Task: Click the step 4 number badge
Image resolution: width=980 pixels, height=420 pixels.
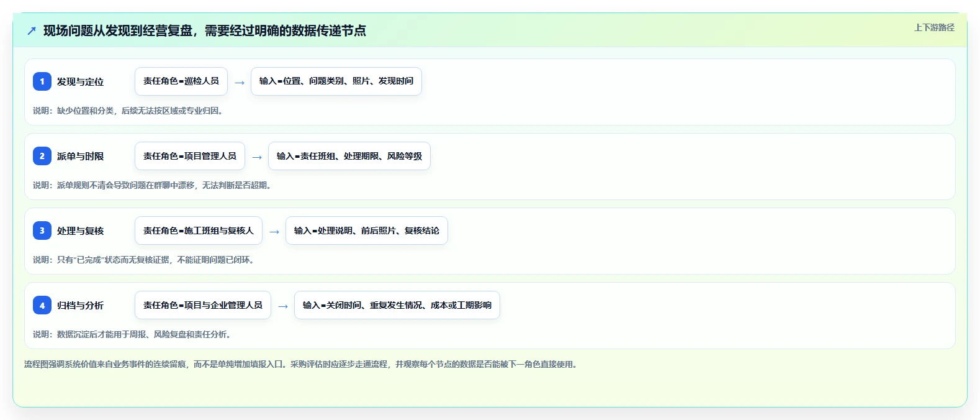Action: tap(42, 305)
